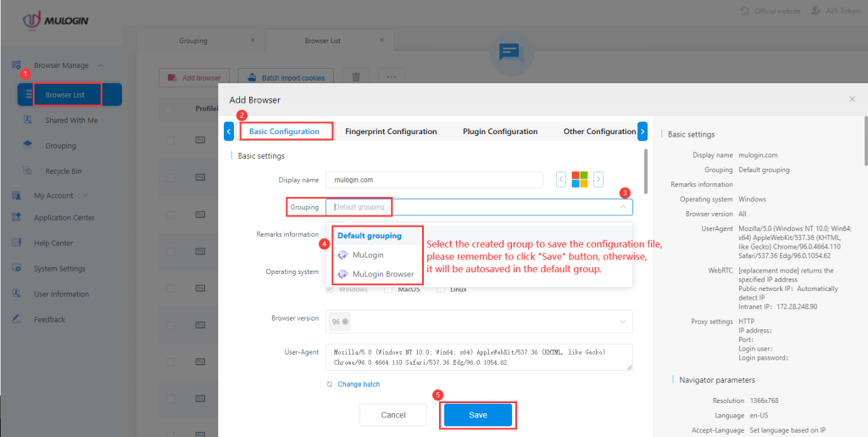868x437 pixels.
Task: Open API Token link
Action: (x=836, y=10)
